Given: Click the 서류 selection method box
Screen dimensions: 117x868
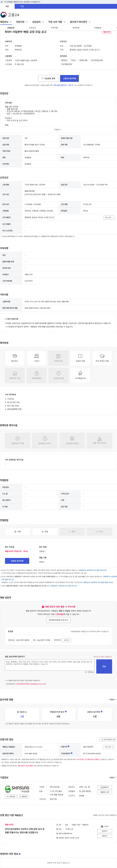Looking at the screenshot, I should (x=18, y=532).
